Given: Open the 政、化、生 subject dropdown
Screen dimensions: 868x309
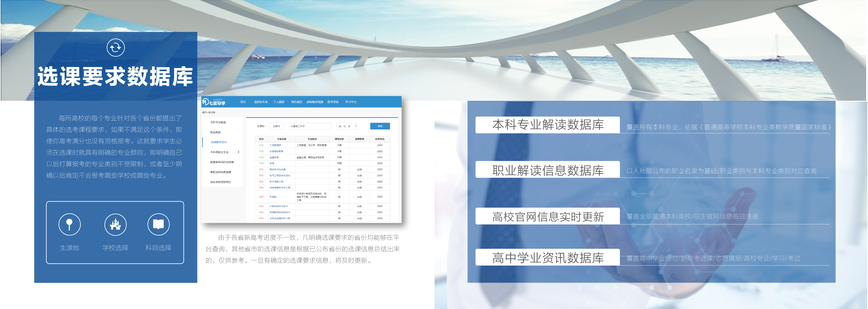Looking at the screenshot, I should tap(347, 126).
